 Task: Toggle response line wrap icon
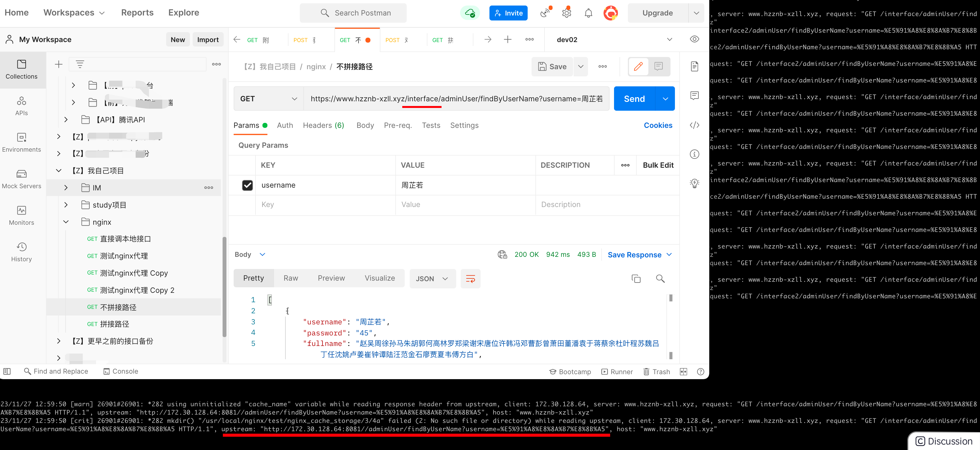tap(470, 278)
